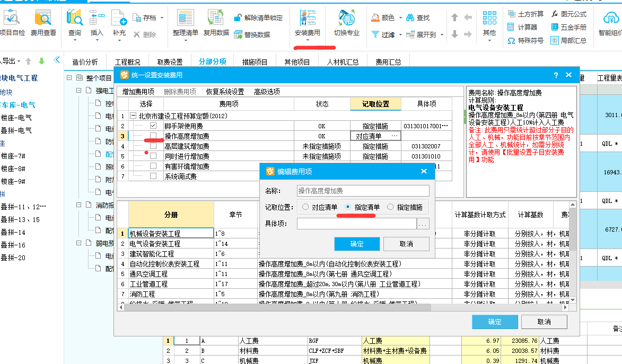This screenshot has height=364, width=622.
Task: Check the 操作高度增加费 checkbox
Action: click(x=153, y=136)
